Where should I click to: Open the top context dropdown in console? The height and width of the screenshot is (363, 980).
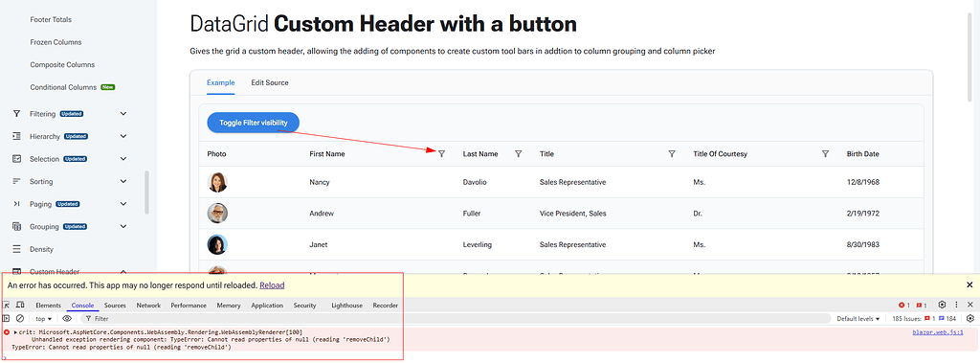(43, 319)
